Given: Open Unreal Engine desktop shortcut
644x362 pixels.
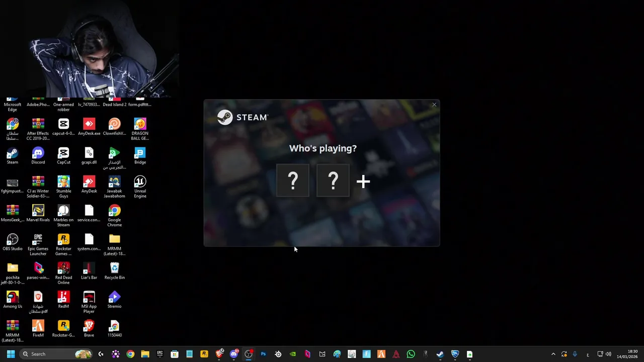Looking at the screenshot, I should (x=140, y=187).
